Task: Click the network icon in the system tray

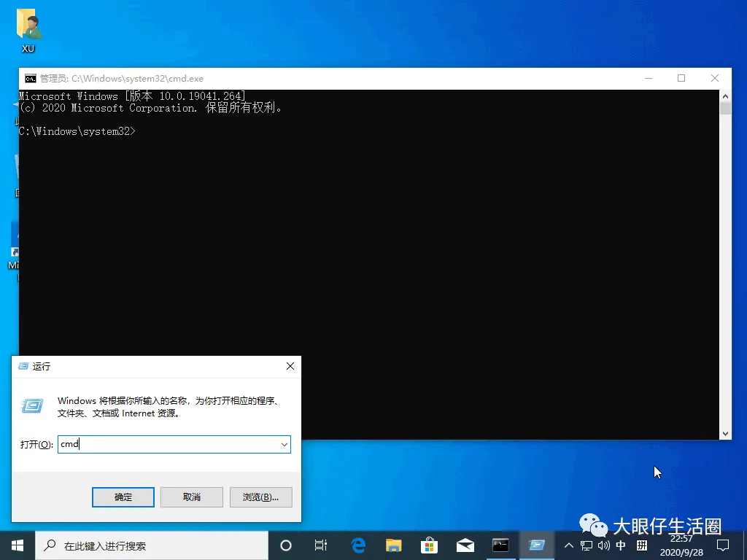Action: click(586, 545)
